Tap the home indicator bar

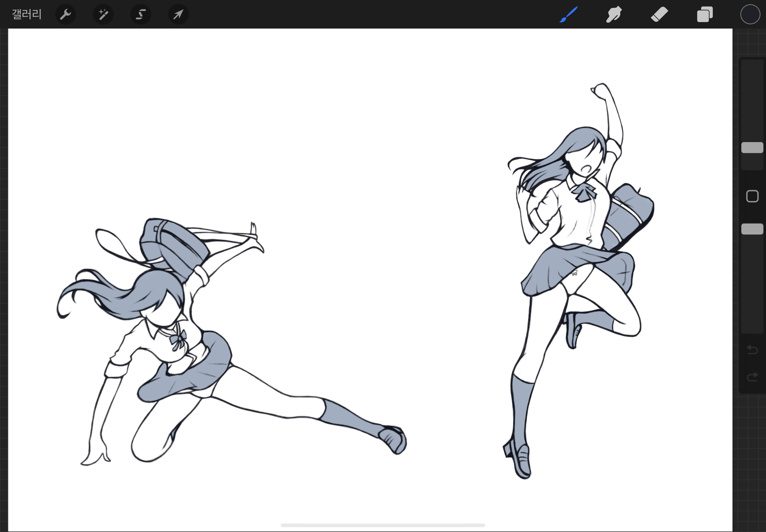tap(383, 525)
